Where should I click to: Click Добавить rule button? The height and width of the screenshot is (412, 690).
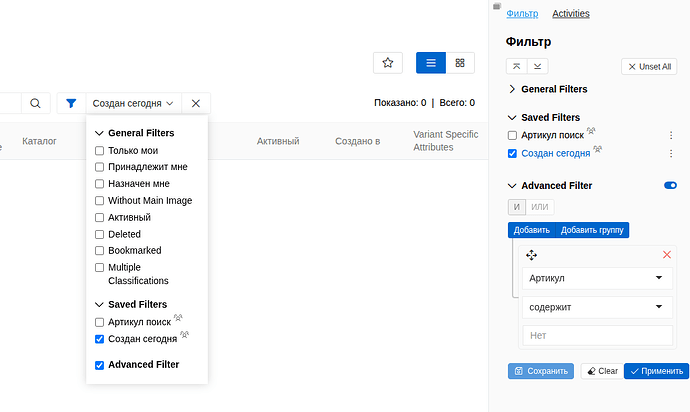[x=532, y=230]
